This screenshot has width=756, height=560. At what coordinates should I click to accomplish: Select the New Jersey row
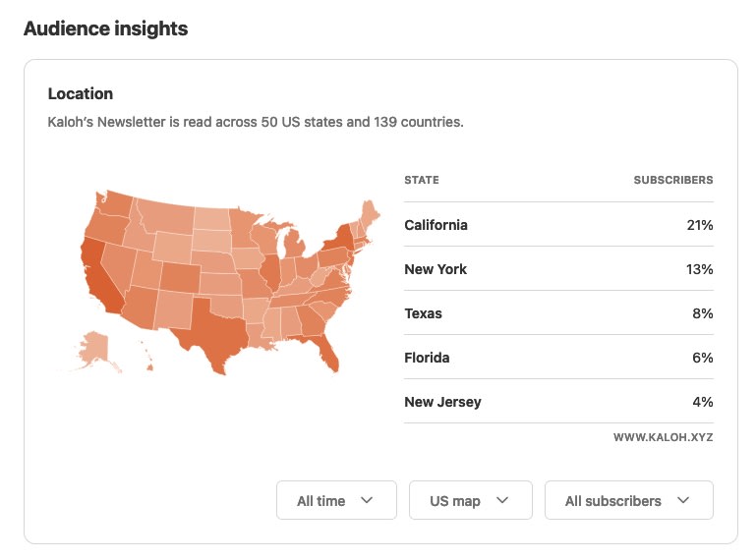558,402
